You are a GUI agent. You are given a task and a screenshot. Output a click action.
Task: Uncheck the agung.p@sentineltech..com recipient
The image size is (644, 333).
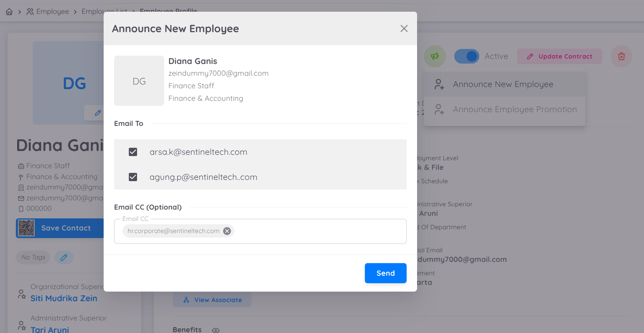(132, 177)
